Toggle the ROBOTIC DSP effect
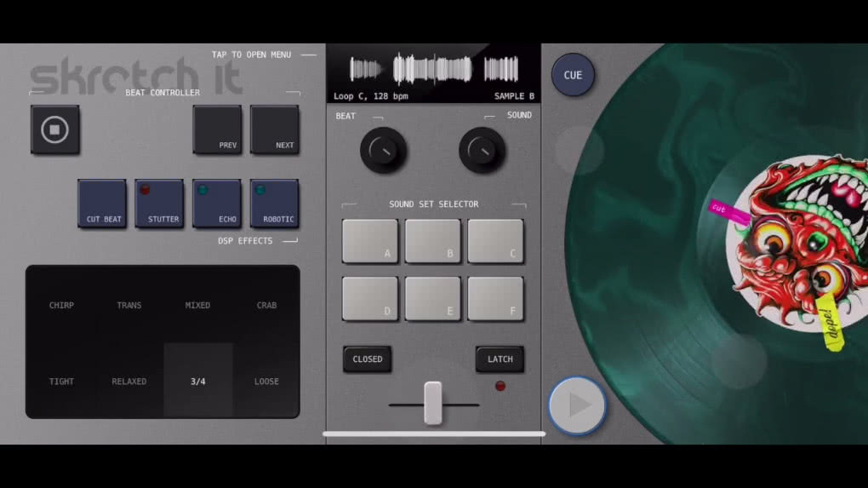This screenshot has width=868, height=488. tap(275, 204)
